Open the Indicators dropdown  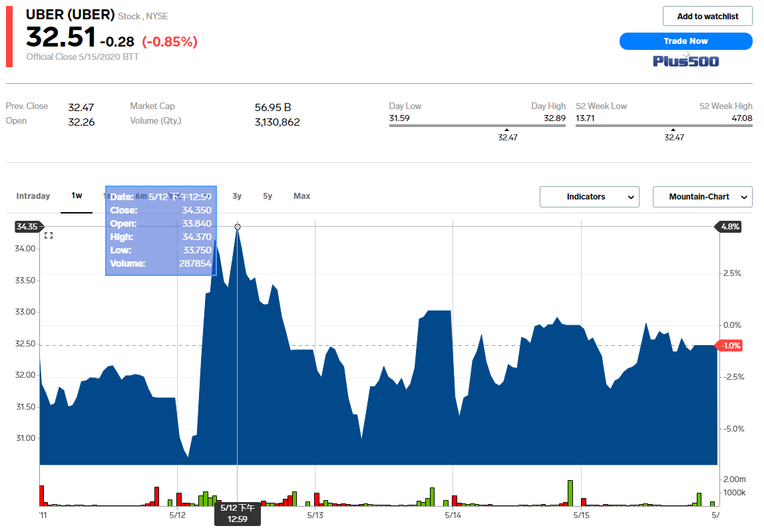(590, 197)
